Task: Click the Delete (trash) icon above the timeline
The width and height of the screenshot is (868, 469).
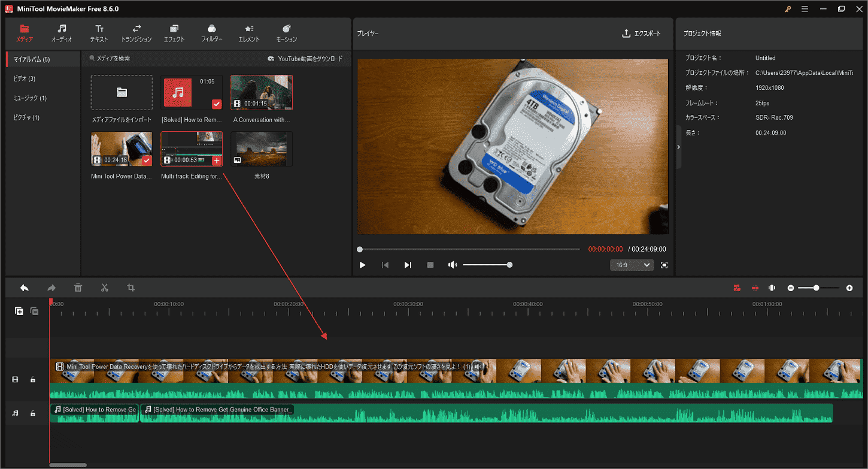Action: pyautogui.click(x=78, y=288)
